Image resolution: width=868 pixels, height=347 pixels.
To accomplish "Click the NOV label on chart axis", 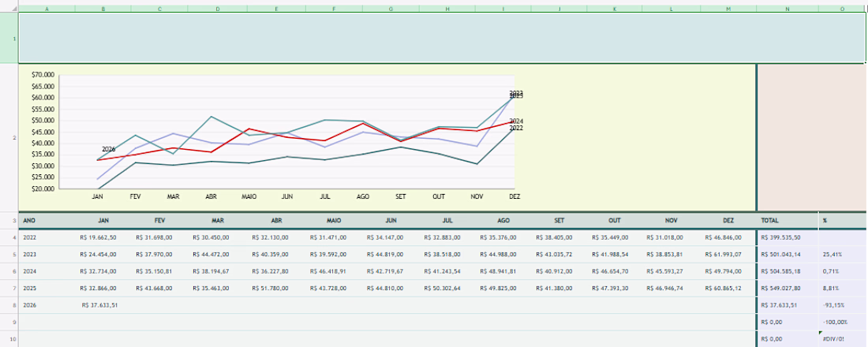I will coord(477,196).
